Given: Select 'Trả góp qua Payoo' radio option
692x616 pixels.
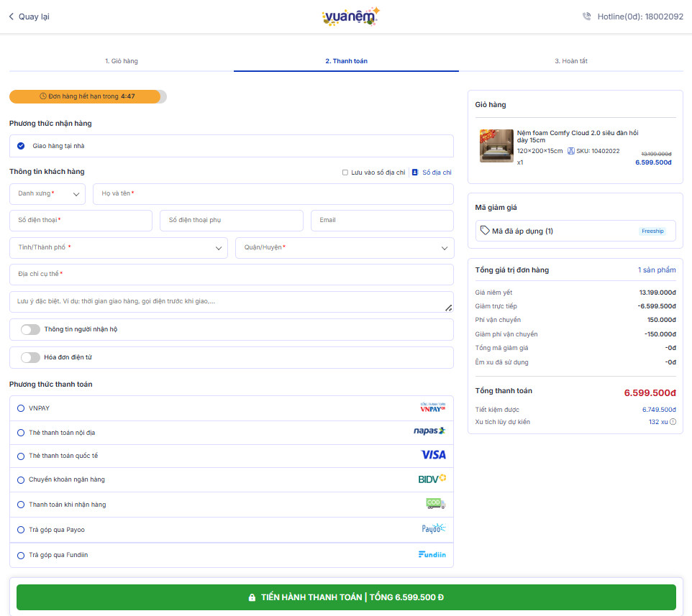Looking at the screenshot, I should 20,530.
